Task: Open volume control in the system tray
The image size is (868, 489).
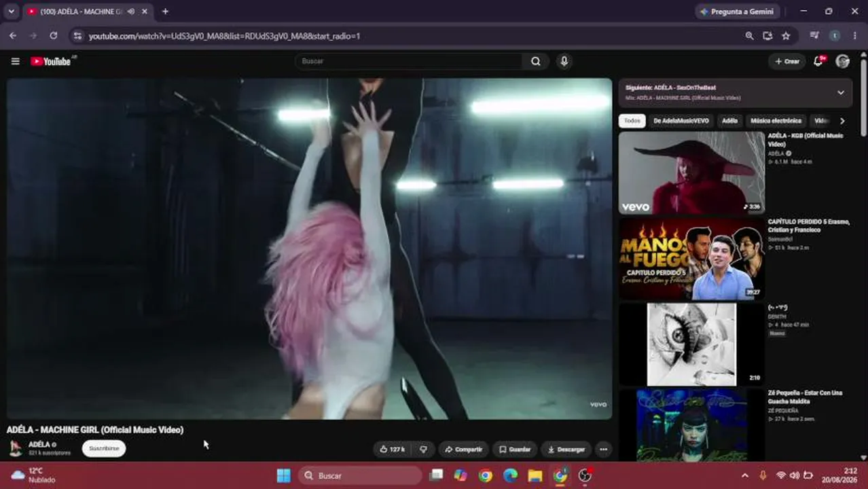Action: [795, 475]
